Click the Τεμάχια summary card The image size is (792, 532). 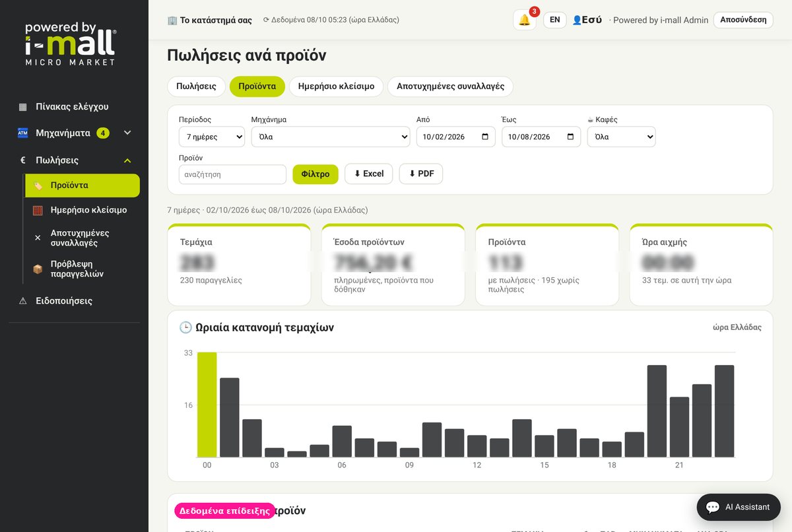coord(239,265)
